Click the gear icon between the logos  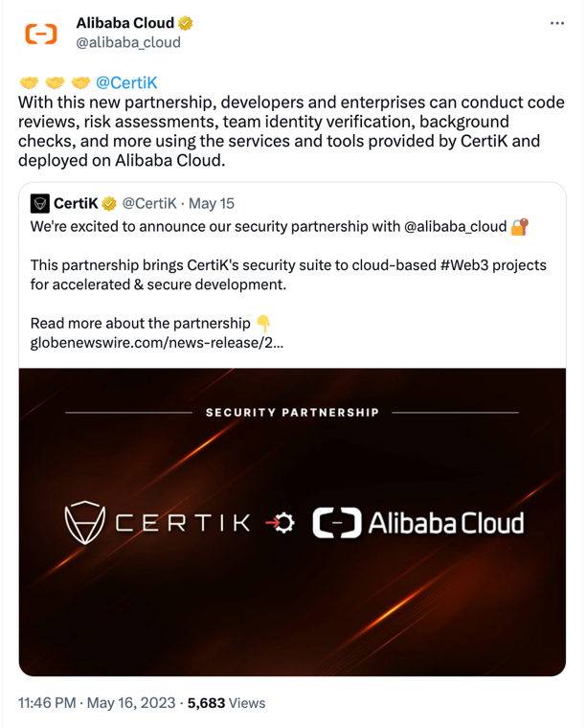pyautogui.click(x=284, y=524)
